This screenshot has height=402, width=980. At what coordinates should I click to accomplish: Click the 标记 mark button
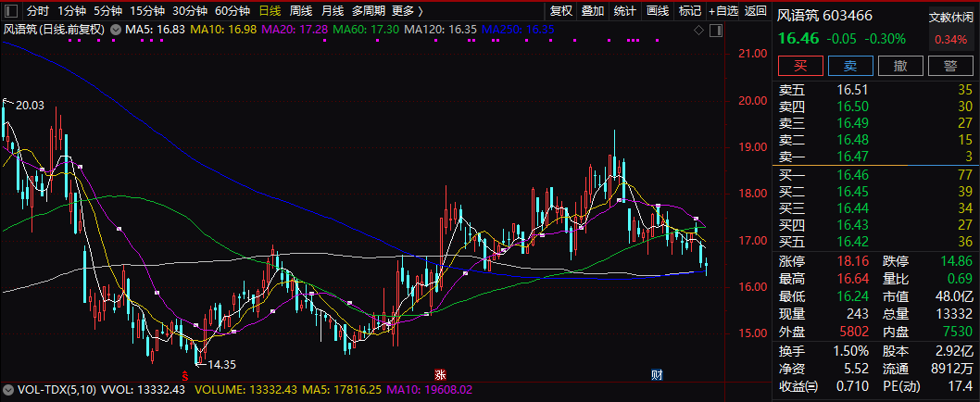tap(690, 10)
